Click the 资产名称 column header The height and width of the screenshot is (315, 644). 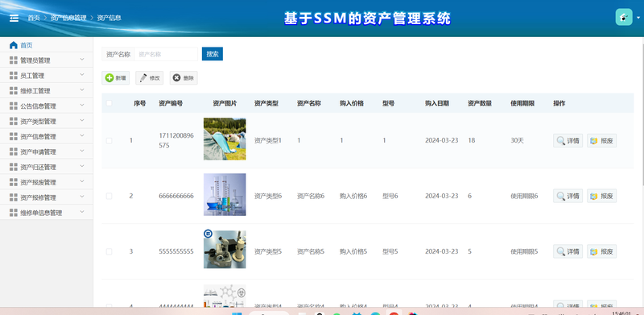click(309, 104)
